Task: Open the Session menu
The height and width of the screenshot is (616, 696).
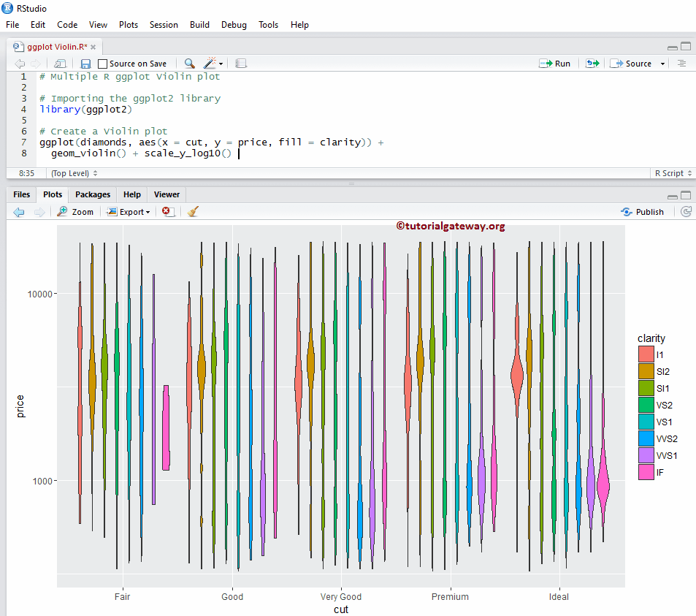Action: pyautogui.click(x=164, y=24)
